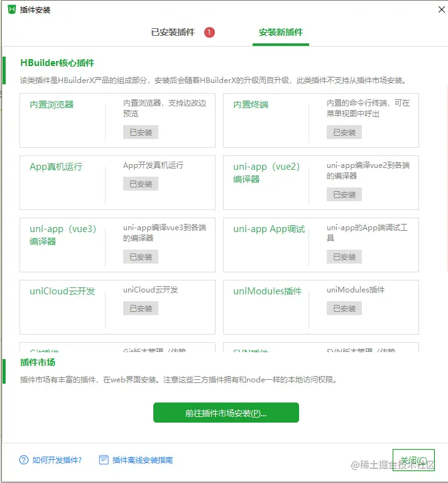Viewport: 448px width, 483px height.
Task: Click 已安装 button for uniCloud云开发
Action: click(x=141, y=308)
